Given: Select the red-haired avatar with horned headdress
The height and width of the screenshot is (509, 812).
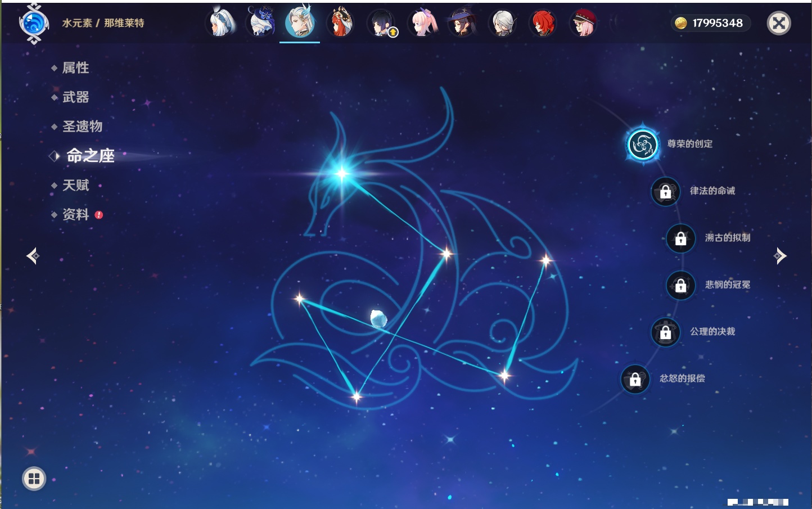Looking at the screenshot, I should [x=340, y=23].
